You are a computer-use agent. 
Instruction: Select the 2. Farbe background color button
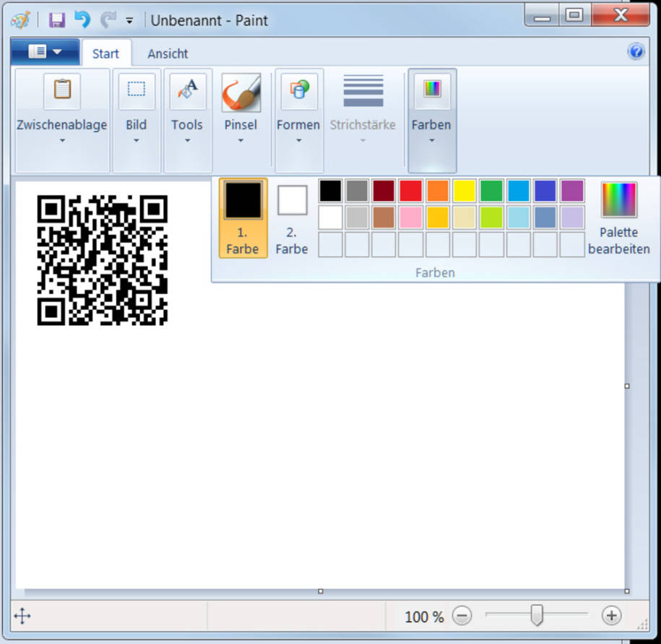tap(292, 220)
